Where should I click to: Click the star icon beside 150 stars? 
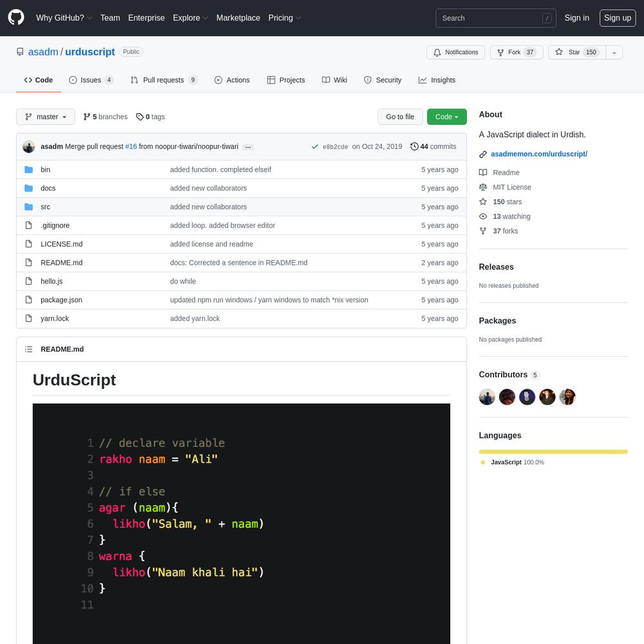483,202
